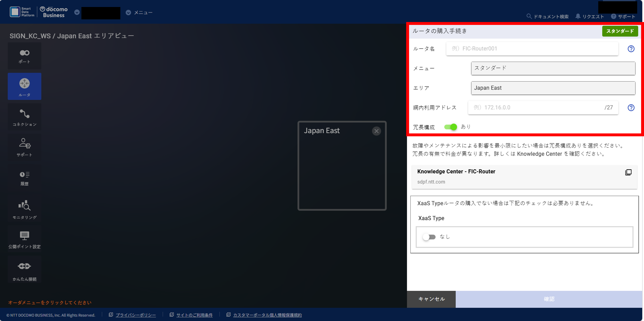Open プライバシーポリシー footer link
This screenshot has height=321, width=644.
(136, 315)
